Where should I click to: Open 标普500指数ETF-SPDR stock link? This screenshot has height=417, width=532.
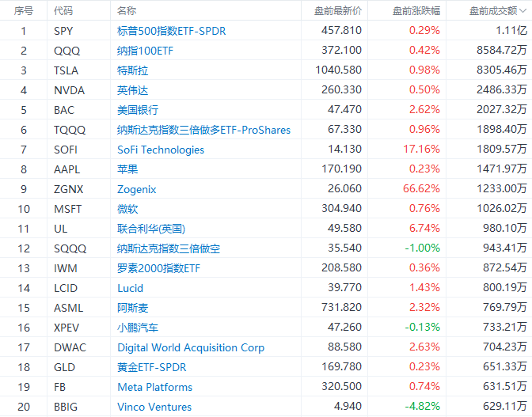click(173, 31)
